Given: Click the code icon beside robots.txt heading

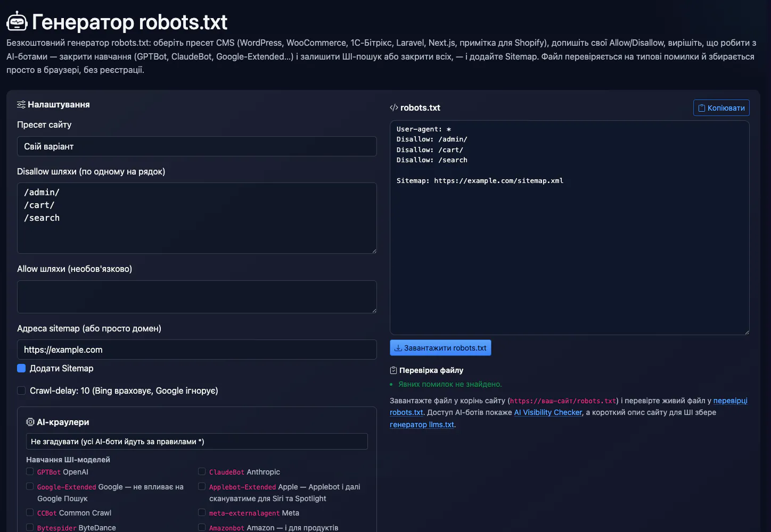Looking at the screenshot, I should (x=394, y=107).
